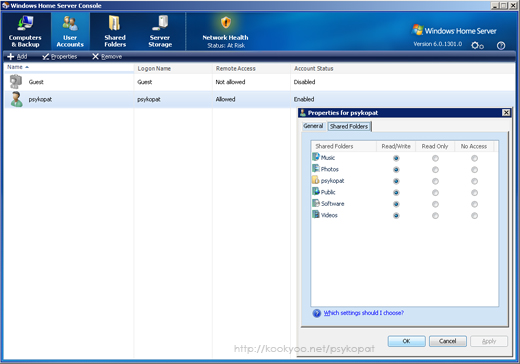
Task: Click Properties toolbar button
Action: pos(60,57)
